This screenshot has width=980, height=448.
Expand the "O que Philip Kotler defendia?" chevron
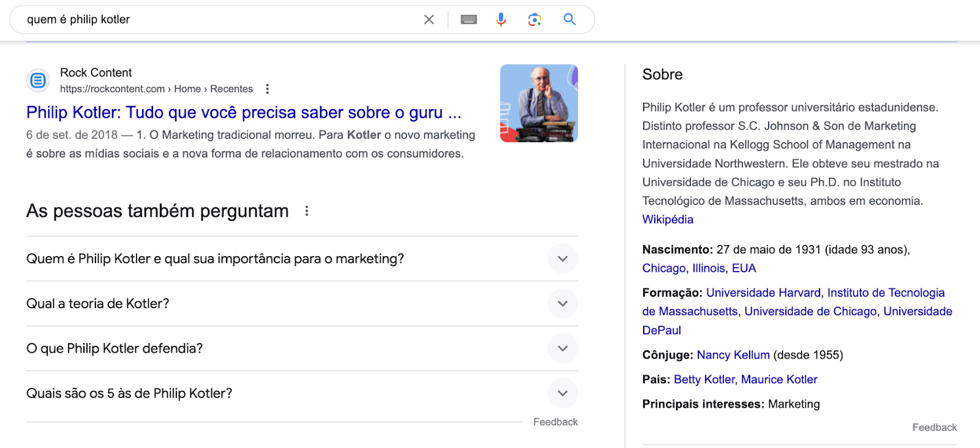coord(563,348)
